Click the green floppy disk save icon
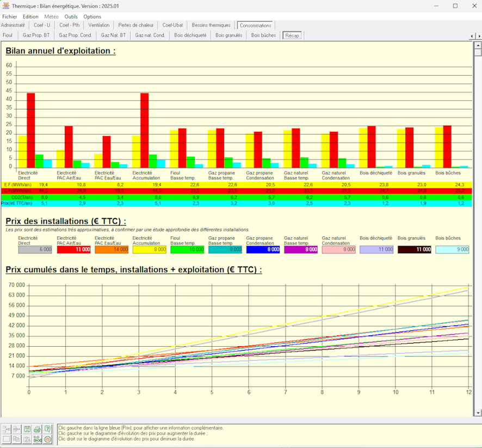482x448 pixels. click(27, 429)
